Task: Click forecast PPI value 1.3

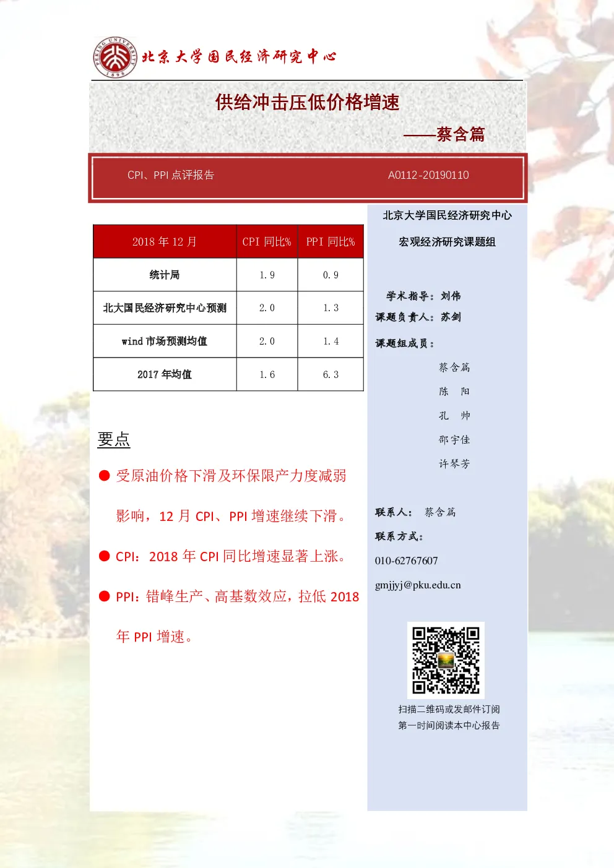Action: (331, 307)
